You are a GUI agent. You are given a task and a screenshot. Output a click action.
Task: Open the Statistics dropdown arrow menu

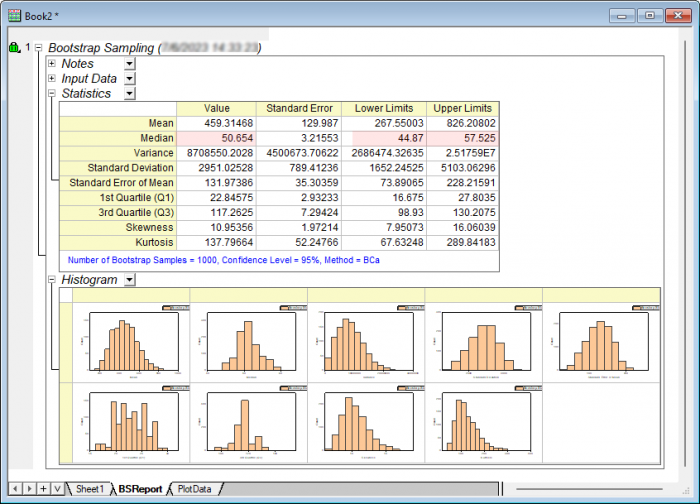(129, 93)
